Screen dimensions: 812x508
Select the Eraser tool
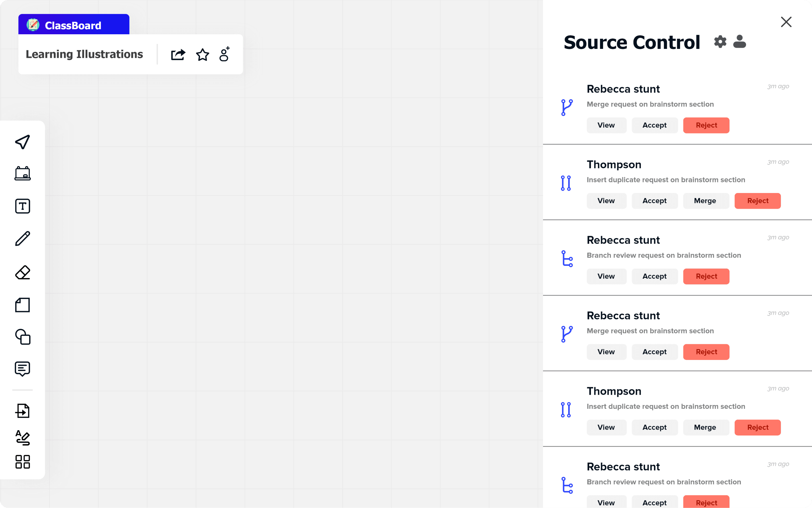(x=22, y=272)
